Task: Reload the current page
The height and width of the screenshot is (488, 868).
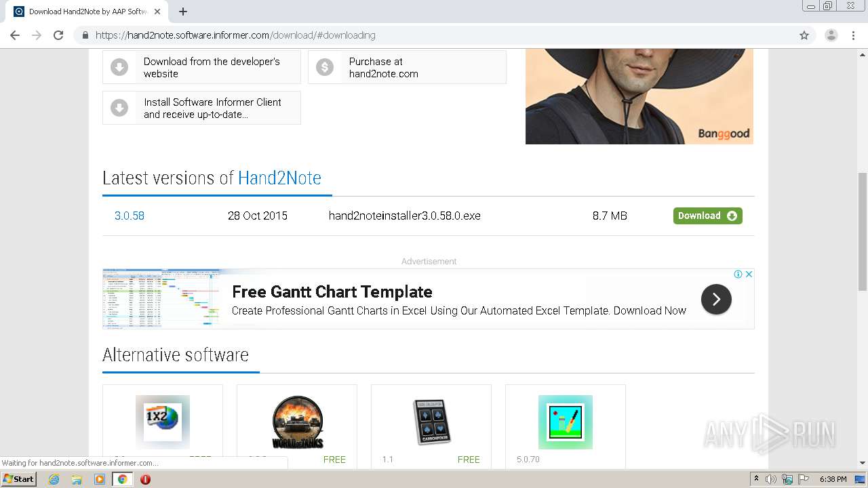Action: point(58,35)
